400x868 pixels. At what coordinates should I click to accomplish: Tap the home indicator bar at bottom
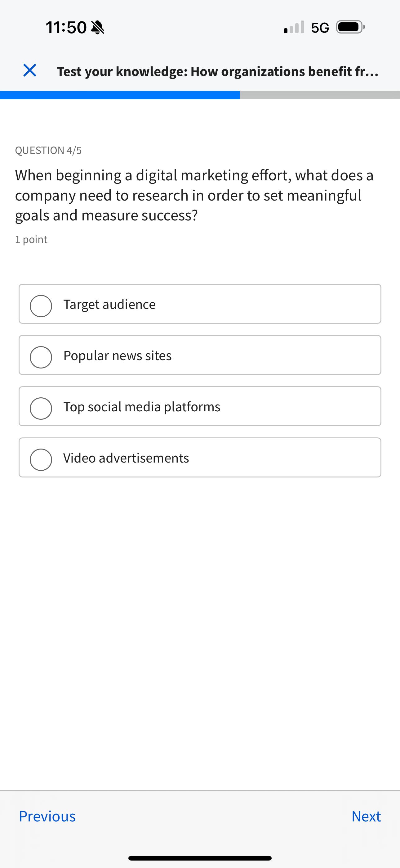click(x=200, y=857)
